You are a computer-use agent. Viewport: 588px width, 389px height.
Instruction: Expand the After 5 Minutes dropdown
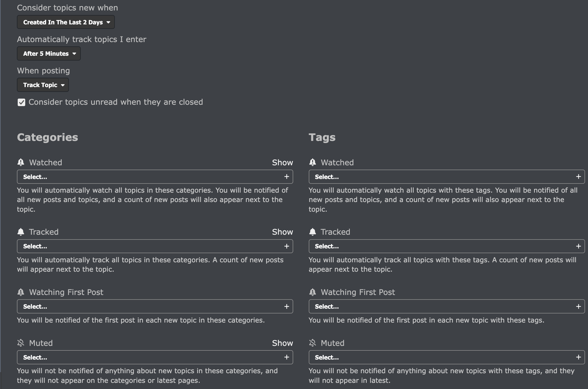pyautogui.click(x=49, y=54)
